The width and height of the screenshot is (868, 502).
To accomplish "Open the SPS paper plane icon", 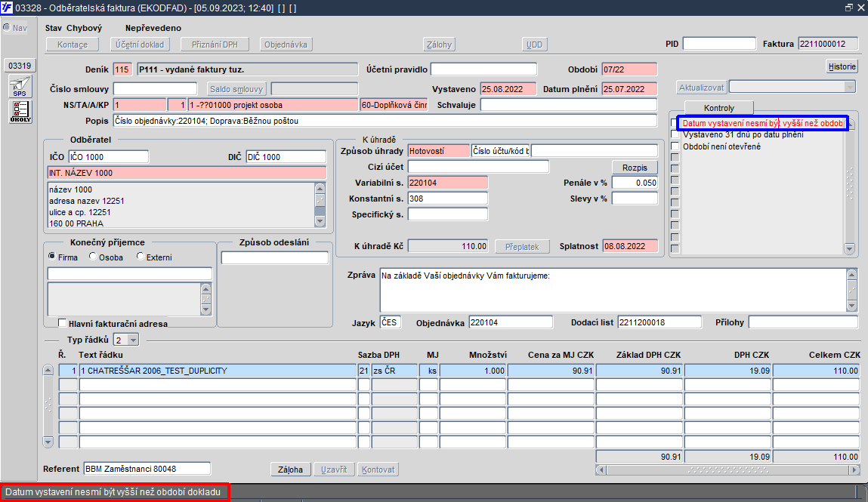I will (x=20, y=87).
